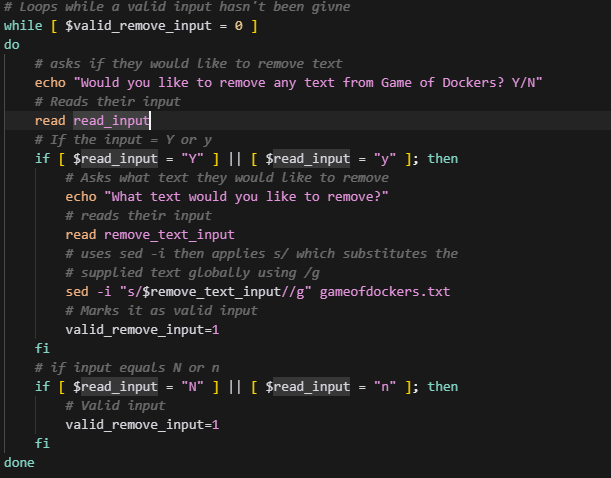This screenshot has width=611, height=478.
Task: Click the 'sed' command
Action: coord(77,292)
